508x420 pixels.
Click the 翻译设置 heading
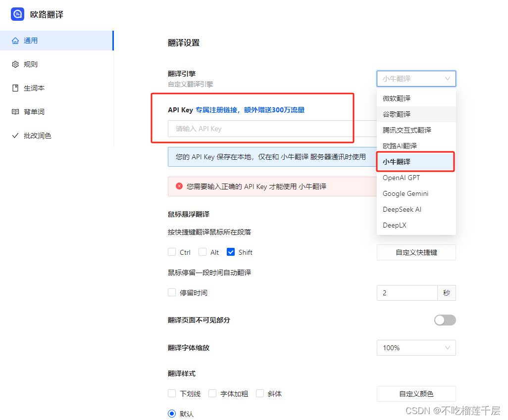click(184, 43)
